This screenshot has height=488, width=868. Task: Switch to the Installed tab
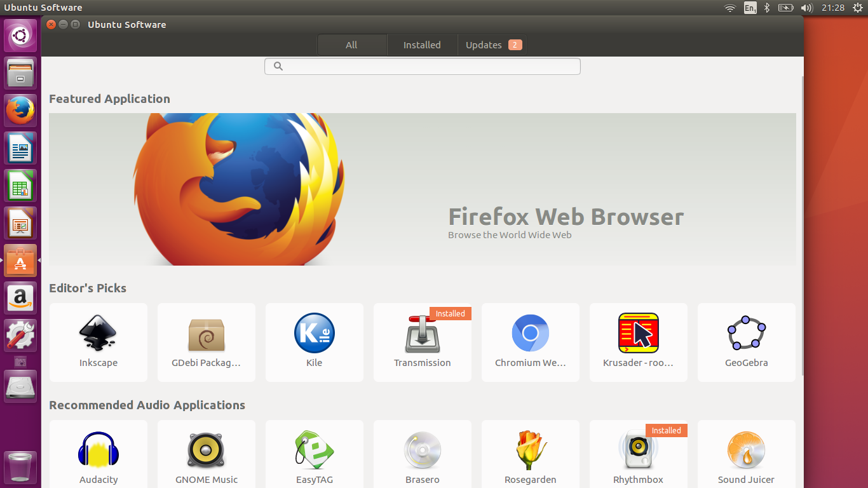tap(422, 45)
